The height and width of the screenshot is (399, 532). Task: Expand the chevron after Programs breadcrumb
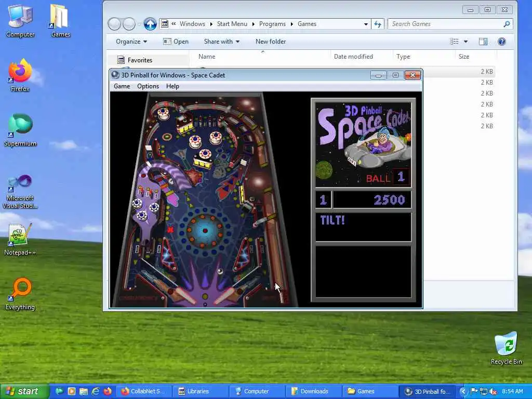[x=292, y=24]
